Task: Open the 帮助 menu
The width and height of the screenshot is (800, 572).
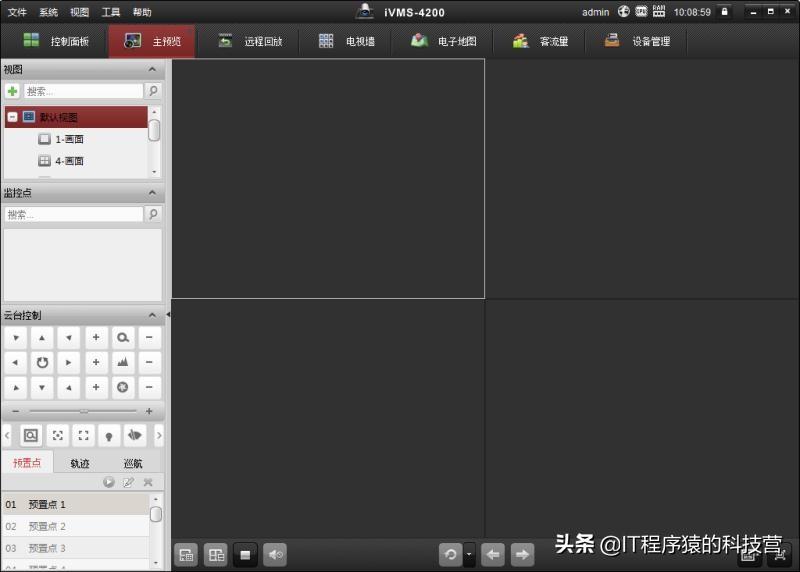Action: click(142, 12)
